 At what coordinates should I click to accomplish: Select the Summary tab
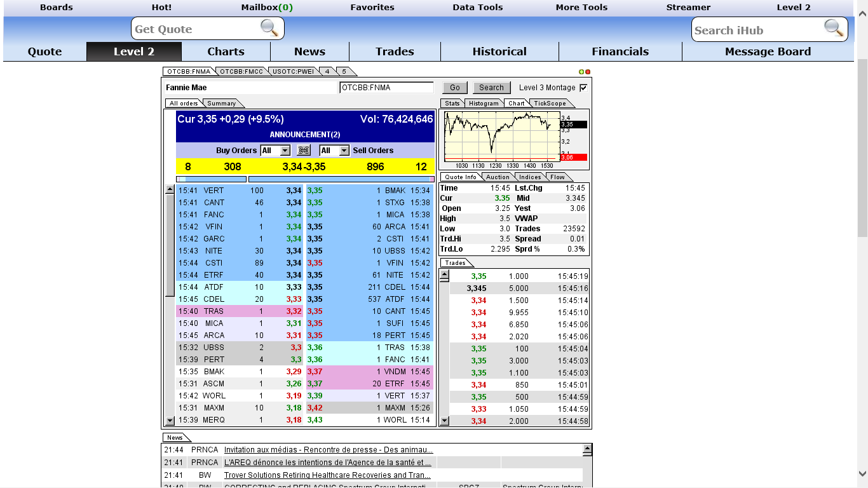tap(222, 104)
